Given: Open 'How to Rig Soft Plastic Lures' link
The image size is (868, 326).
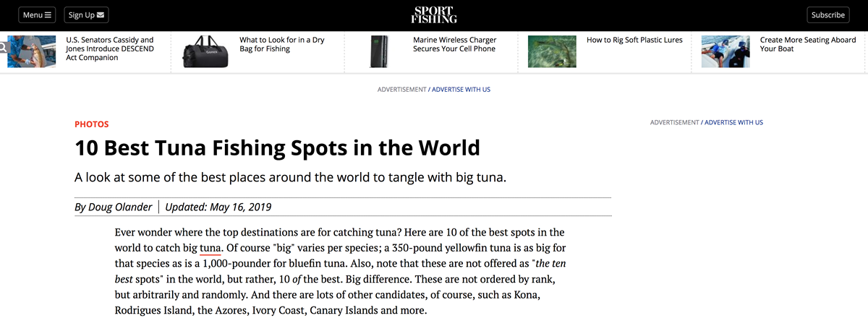Looking at the screenshot, I should pyautogui.click(x=634, y=40).
